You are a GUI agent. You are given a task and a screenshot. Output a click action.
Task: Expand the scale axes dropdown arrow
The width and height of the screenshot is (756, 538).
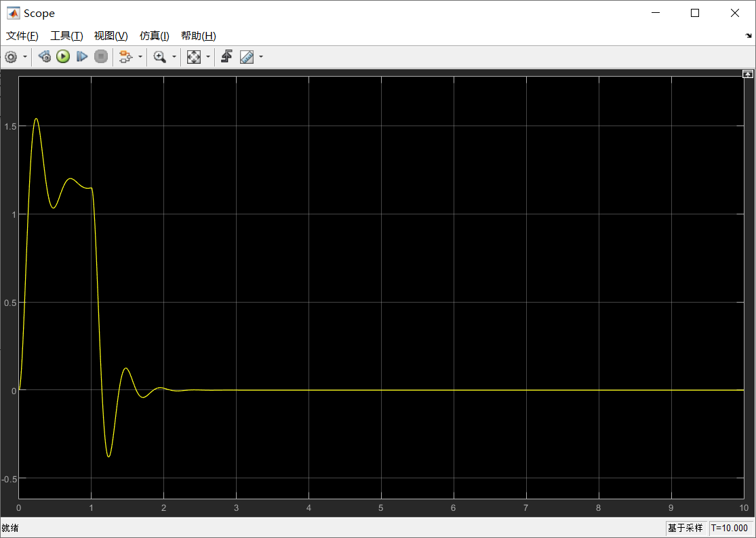(x=208, y=57)
